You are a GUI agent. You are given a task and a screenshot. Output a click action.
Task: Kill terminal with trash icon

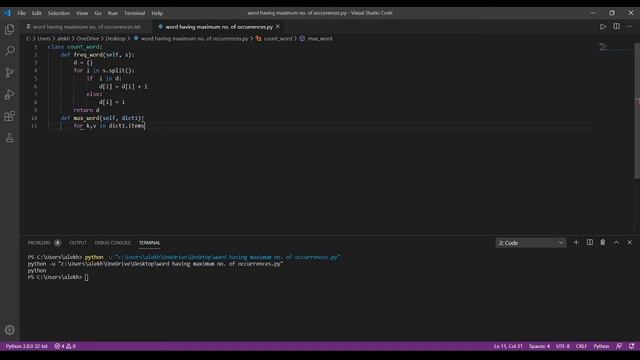pyautogui.click(x=603, y=242)
